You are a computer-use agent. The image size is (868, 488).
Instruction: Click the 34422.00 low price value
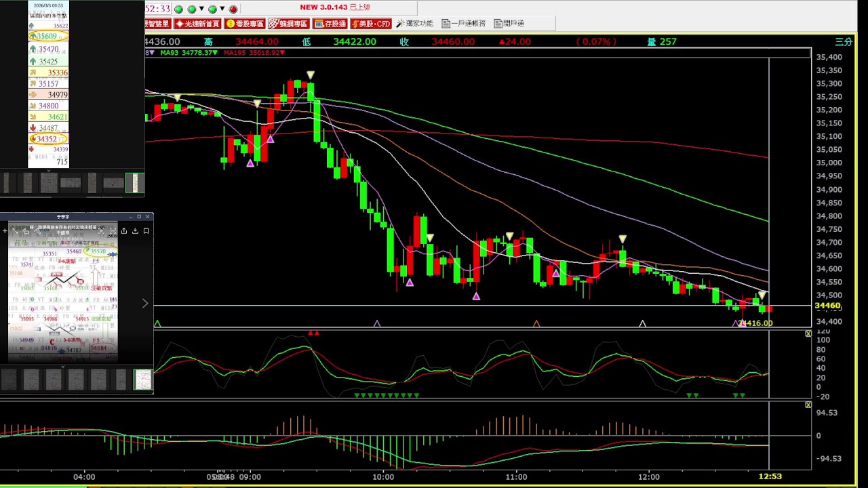[x=354, y=42]
